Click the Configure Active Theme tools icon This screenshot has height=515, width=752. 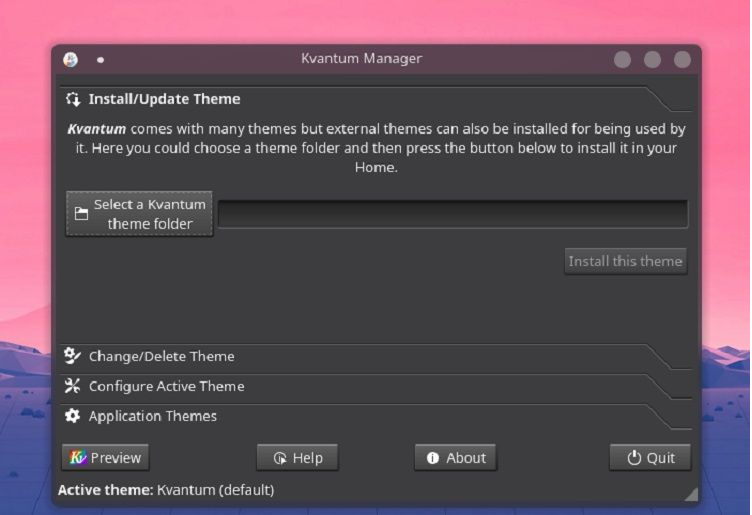click(72, 386)
